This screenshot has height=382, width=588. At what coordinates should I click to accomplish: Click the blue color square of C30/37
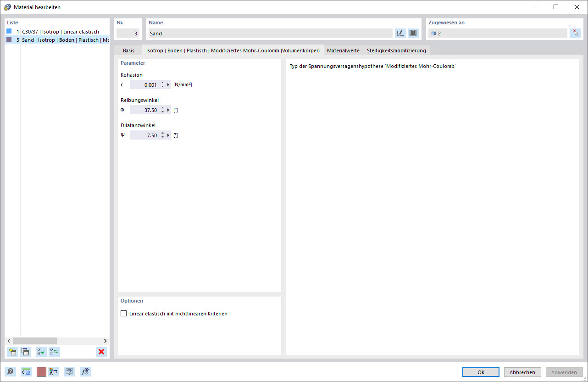(9, 31)
